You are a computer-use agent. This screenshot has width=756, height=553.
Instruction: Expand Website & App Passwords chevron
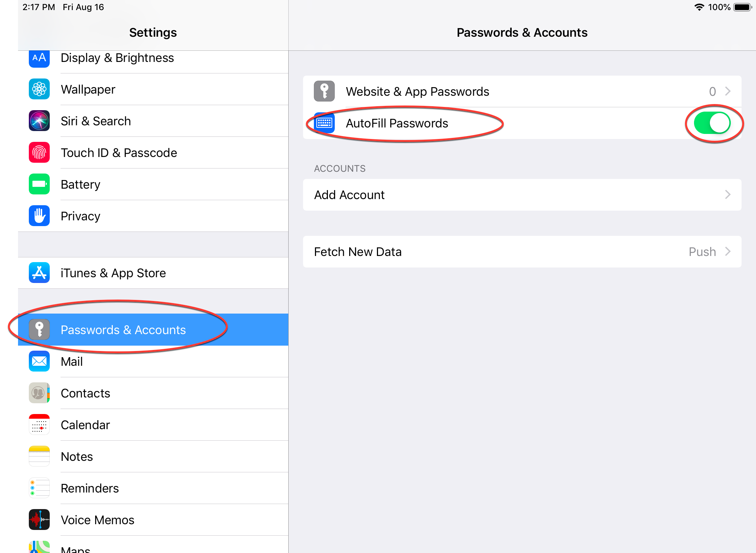coord(728,91)
